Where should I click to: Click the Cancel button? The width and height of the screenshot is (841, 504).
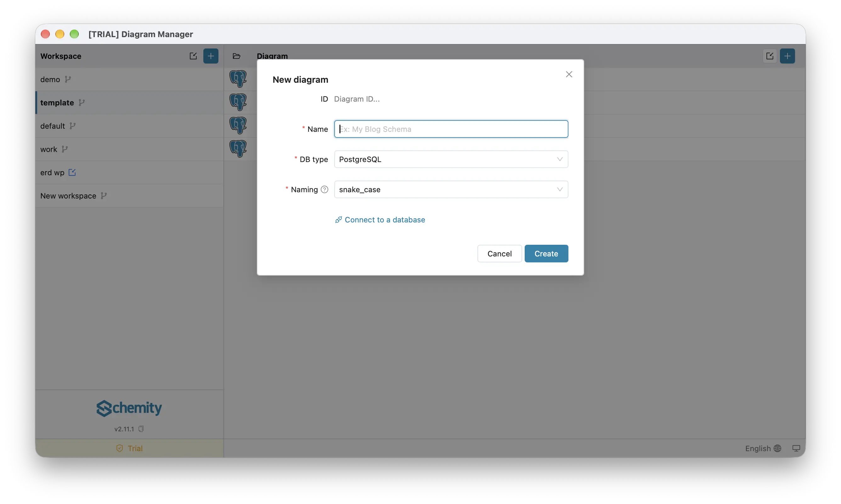tap(499, 254)
